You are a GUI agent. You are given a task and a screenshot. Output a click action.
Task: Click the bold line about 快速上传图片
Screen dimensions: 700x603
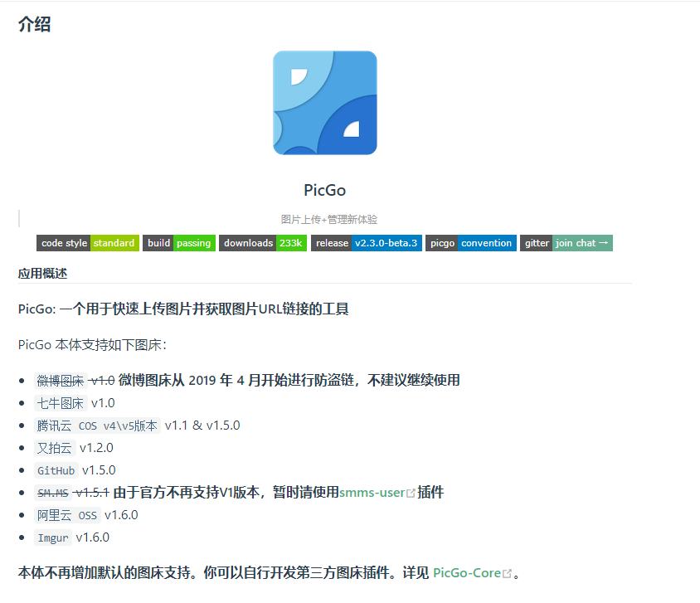click(x=183, y=309)
